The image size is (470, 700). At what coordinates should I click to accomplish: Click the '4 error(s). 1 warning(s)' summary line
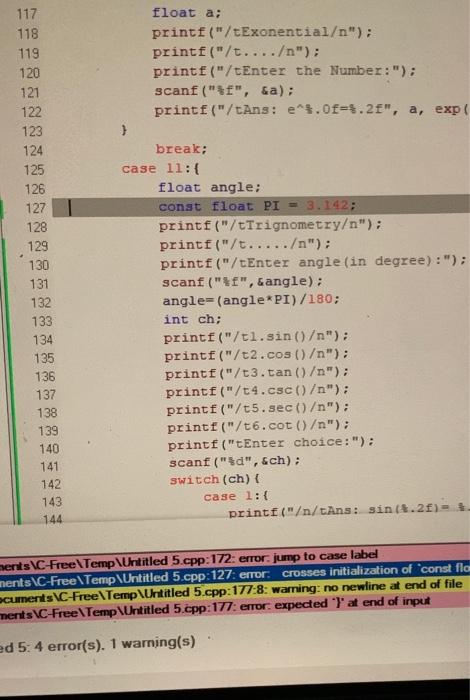(x=97, y=644)
